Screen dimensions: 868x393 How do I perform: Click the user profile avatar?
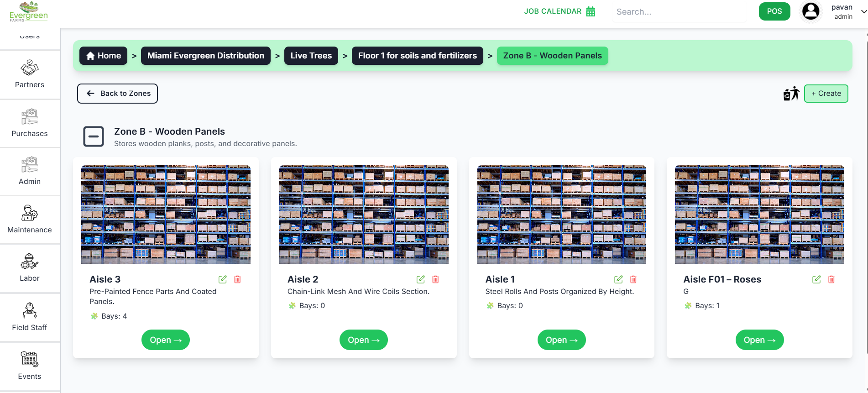click(x=811, y=11)
